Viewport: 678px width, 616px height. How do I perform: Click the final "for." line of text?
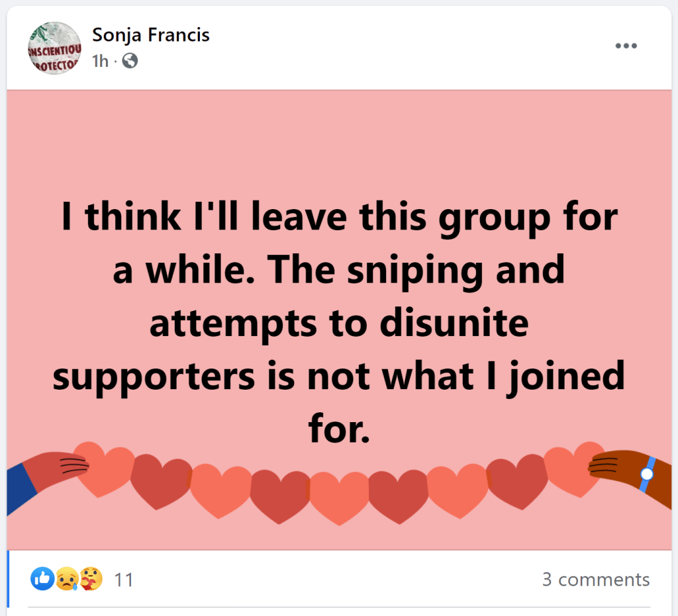[x=338, y=429]
